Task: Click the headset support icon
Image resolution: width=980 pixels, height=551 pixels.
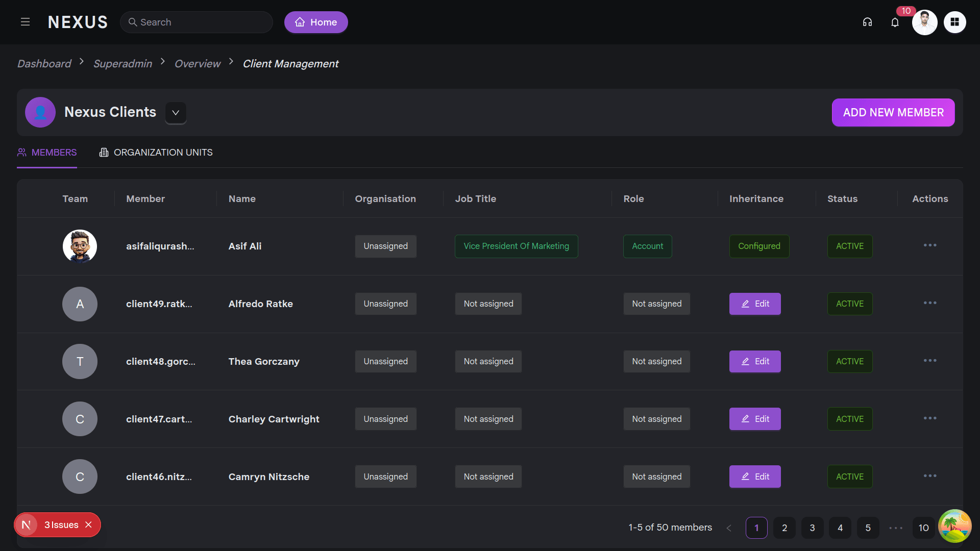Action: (867, 22)
